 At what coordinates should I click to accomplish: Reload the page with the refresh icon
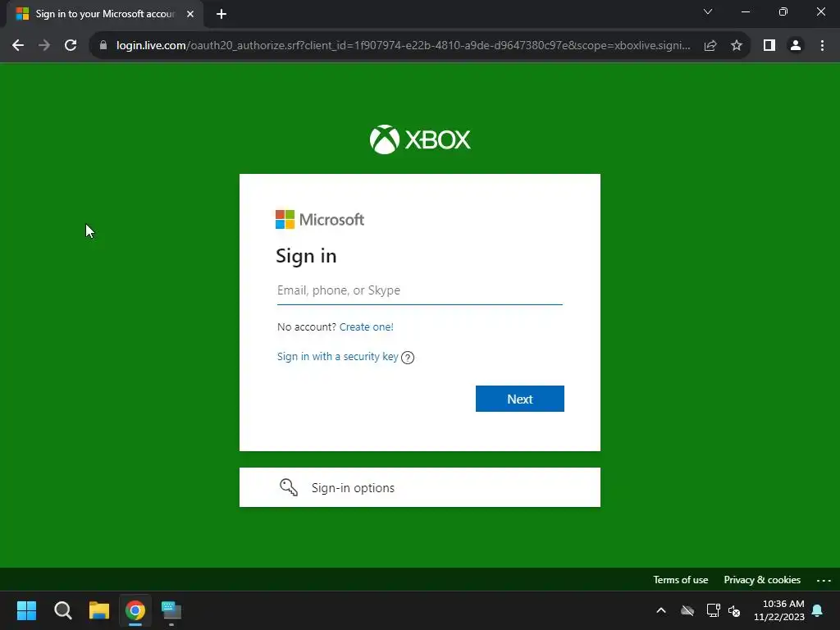(71, 46)
